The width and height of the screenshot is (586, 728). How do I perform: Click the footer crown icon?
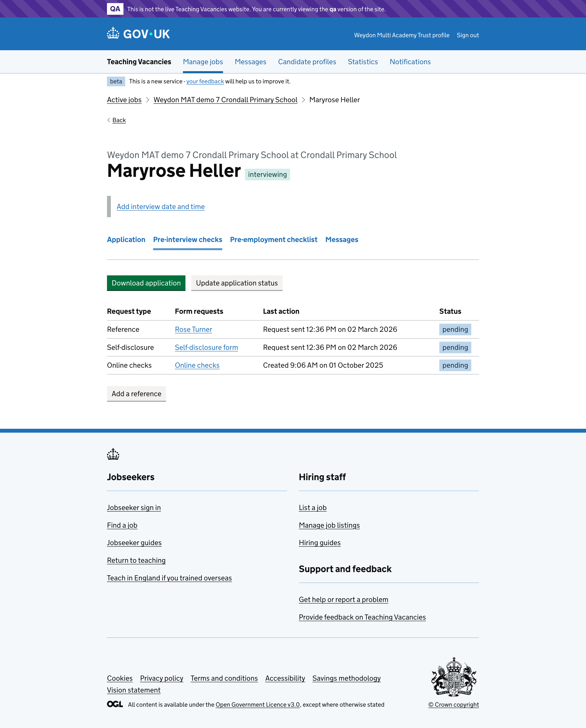tap(113, 454)
